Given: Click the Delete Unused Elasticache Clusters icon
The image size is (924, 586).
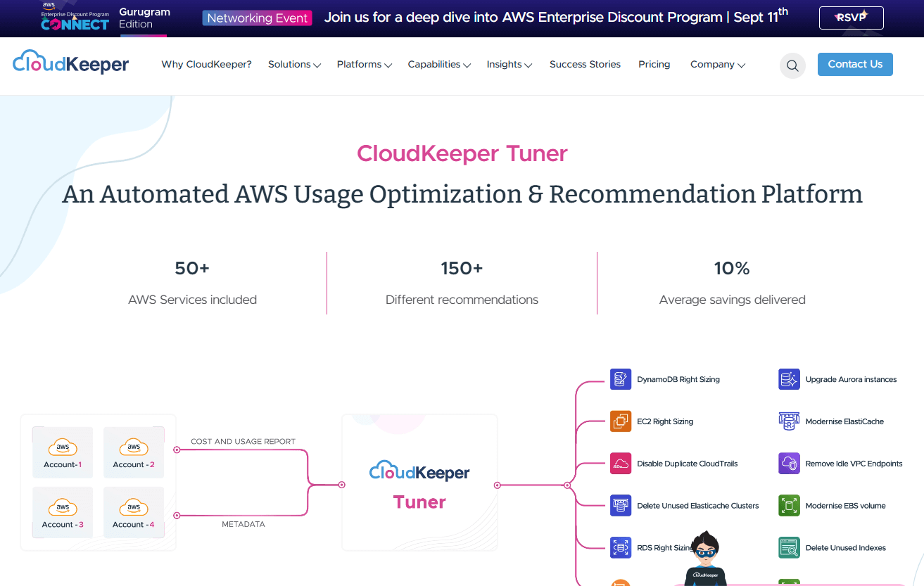Looking at the screenshot, I should point(621,506).
